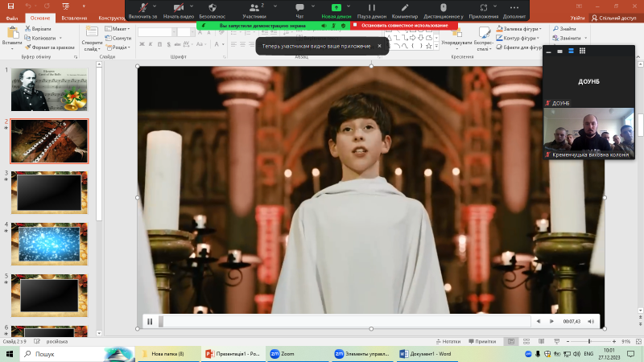
Task: Step video backward
Action: click(539, 321)
